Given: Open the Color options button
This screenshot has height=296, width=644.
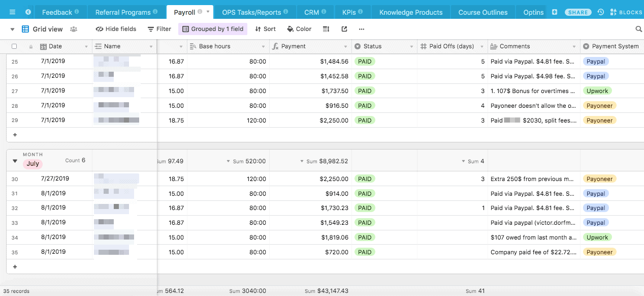Looking at the screenshot, I should click(x=299, y=29).
